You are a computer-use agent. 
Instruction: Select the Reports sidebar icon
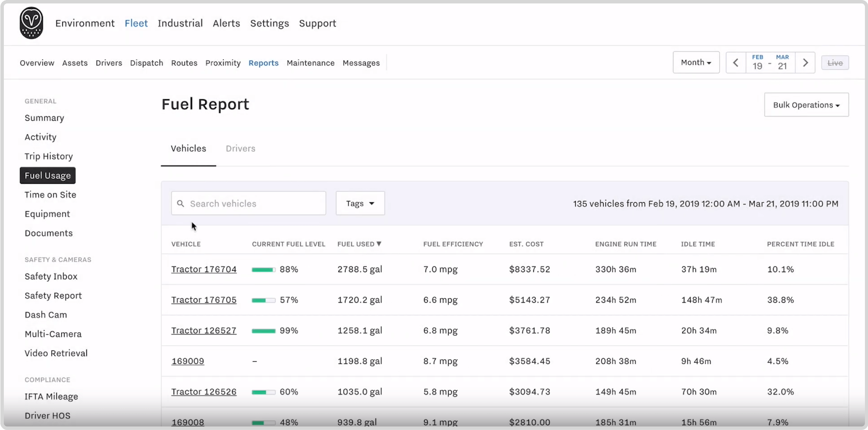[263, 62]
